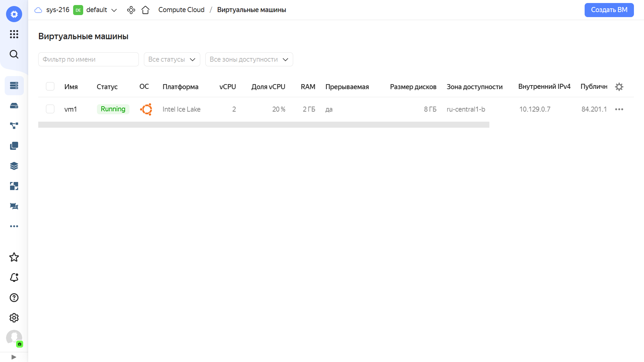This screenshot has width=644, height=362.
Task: Open the table columns settings gear
Action: point(619,86)
